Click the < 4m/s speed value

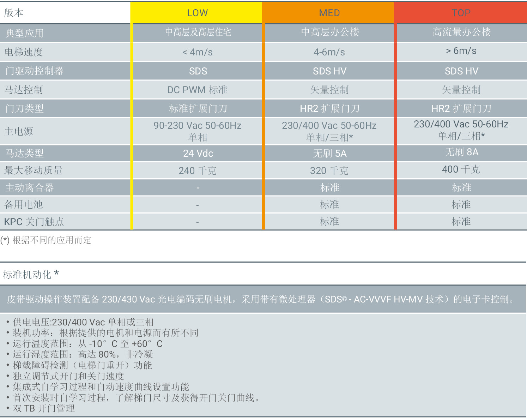coord(198,52)
